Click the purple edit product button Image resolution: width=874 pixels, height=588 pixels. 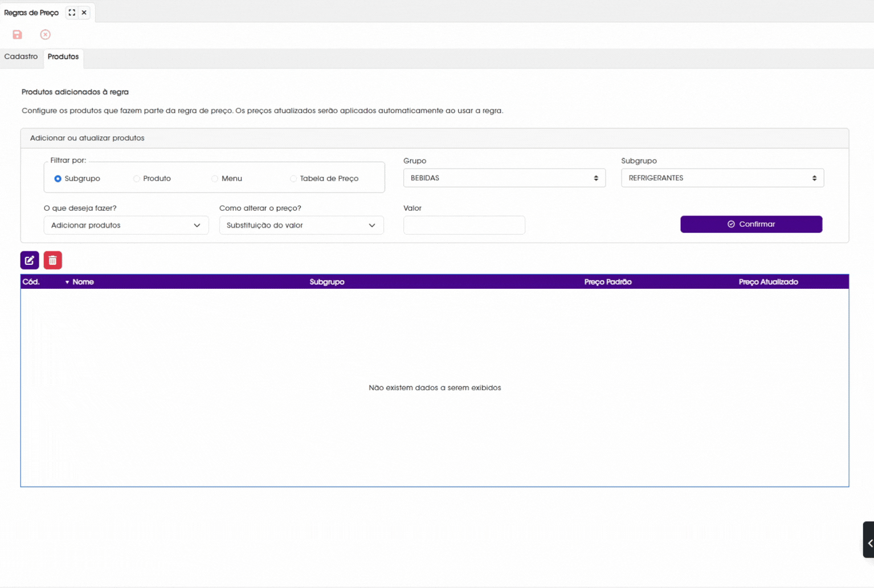tap(30, 260)
